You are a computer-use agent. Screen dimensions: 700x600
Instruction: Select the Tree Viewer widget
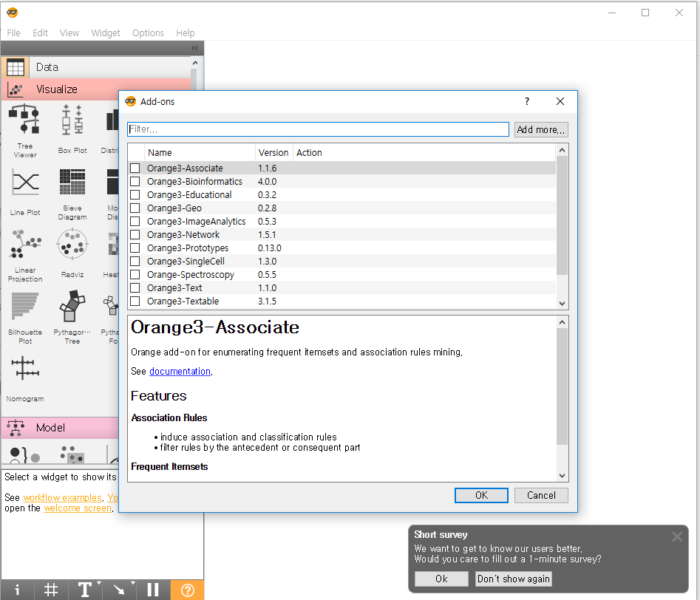24,131
